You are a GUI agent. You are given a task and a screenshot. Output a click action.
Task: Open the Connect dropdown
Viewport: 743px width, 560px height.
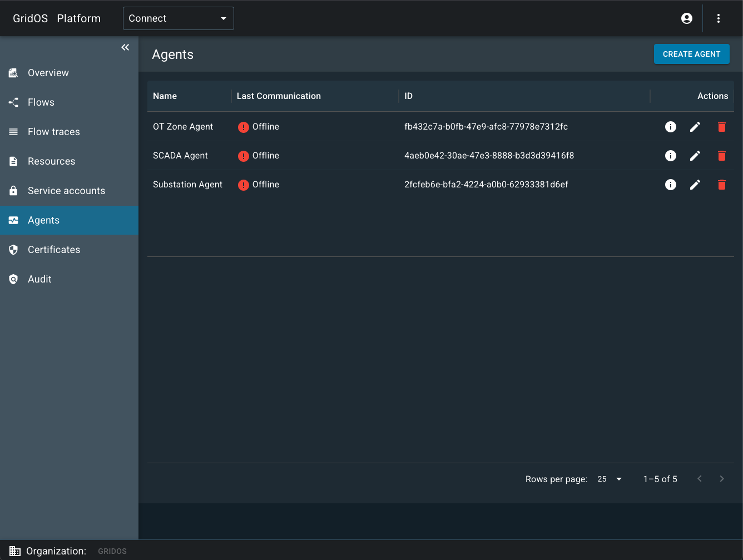pyautogui.click(x=178, y=18)
